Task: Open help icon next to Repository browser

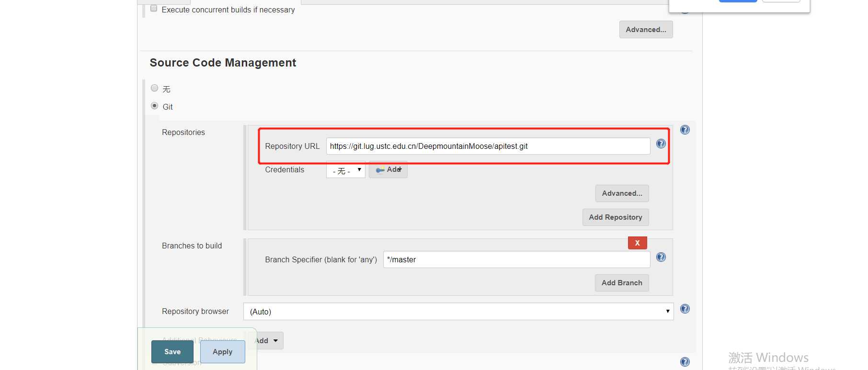Action: click(685, 309)
